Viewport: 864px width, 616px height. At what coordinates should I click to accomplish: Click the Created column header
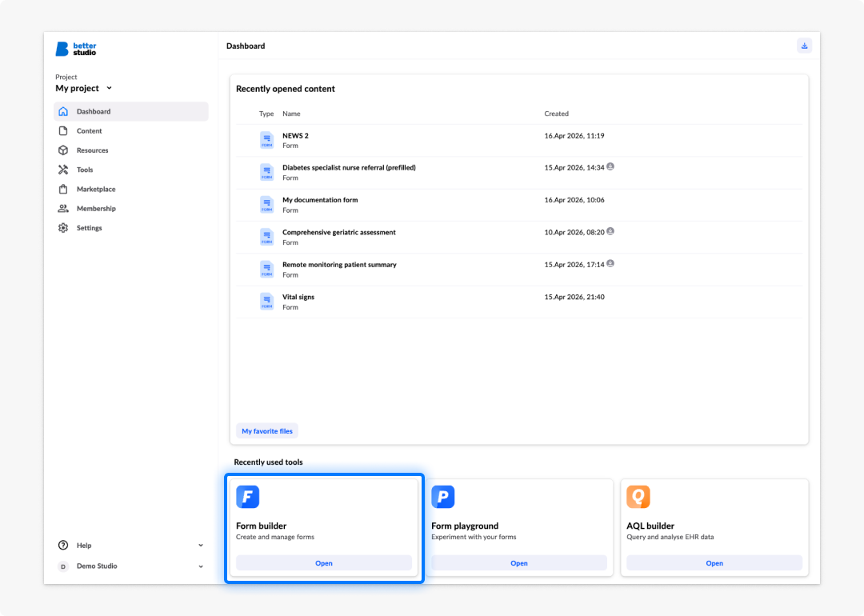tap(557, 114)
